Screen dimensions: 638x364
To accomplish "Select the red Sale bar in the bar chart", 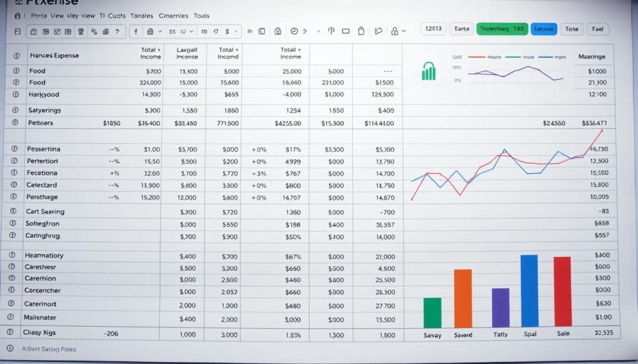I will 563,291.
